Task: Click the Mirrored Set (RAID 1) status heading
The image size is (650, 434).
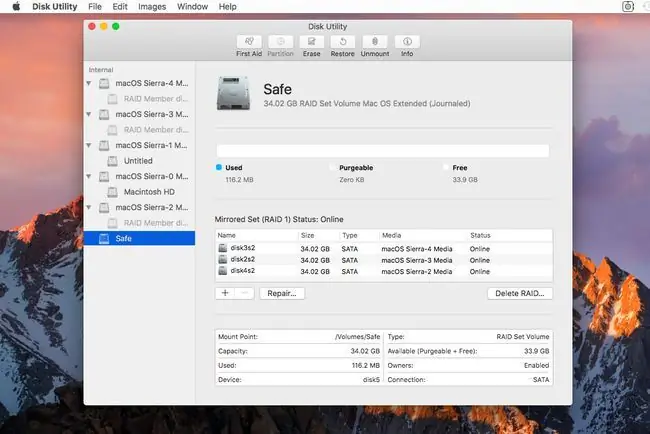Action: click(x=279, y=219)
